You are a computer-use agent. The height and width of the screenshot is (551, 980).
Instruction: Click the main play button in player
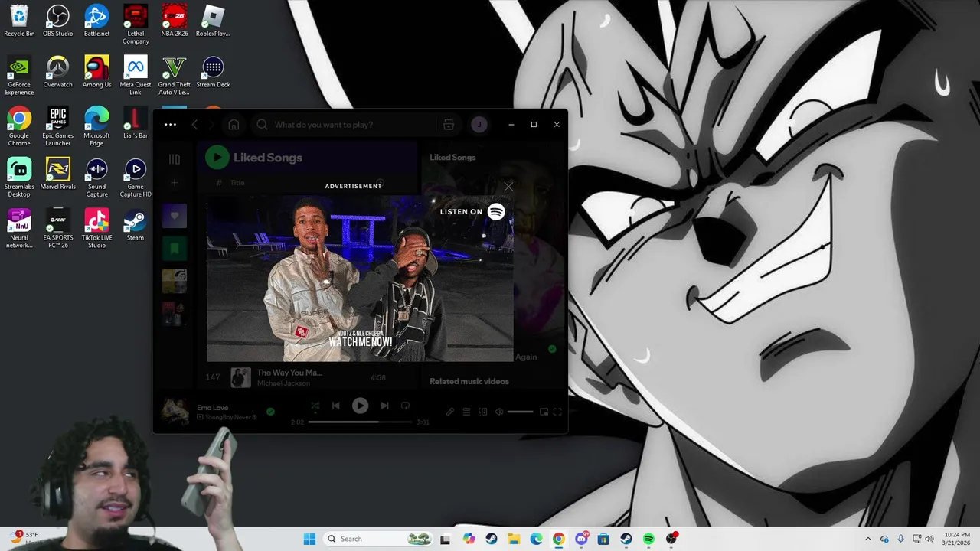pyautogui.click(x=360, y=406)
